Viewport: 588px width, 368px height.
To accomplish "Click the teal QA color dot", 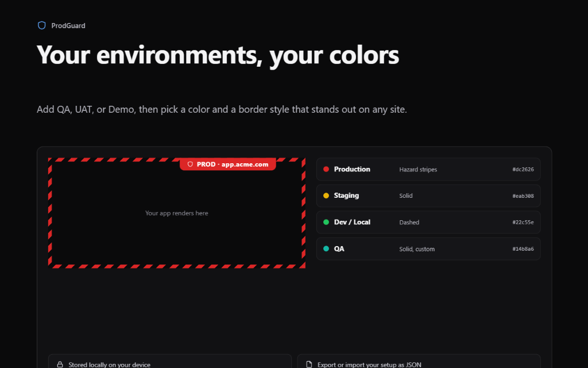I will [x=326, y=248].
